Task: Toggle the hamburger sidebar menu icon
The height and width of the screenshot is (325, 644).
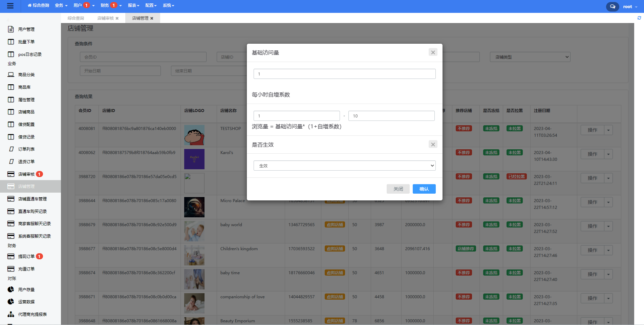Action: 10,6
